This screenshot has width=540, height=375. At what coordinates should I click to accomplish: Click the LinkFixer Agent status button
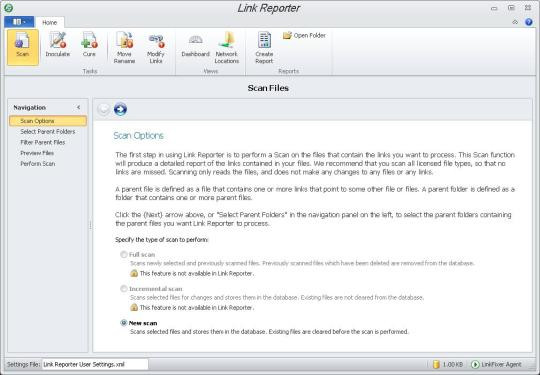[496, 364]
